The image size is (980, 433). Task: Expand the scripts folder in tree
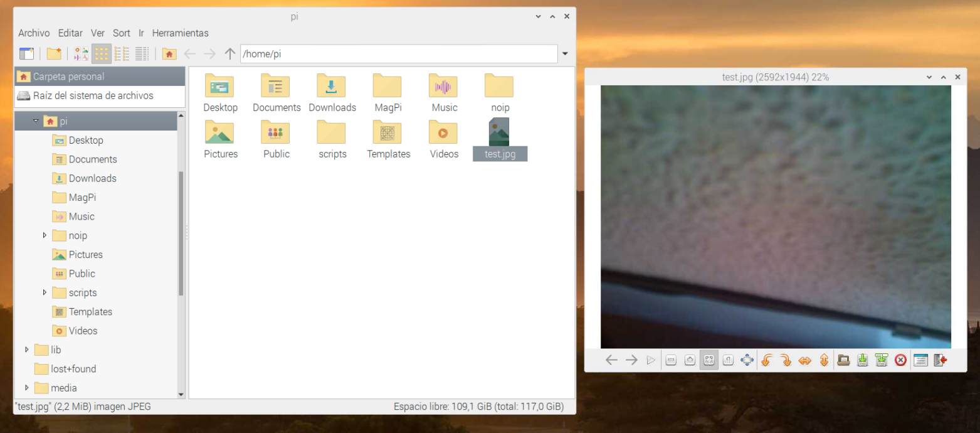point(45,292)
